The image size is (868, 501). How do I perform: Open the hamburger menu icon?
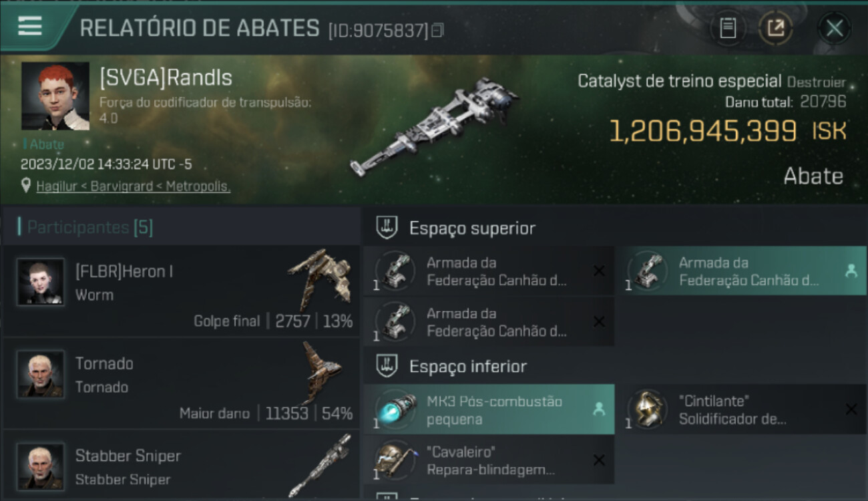tap(30, 26)
